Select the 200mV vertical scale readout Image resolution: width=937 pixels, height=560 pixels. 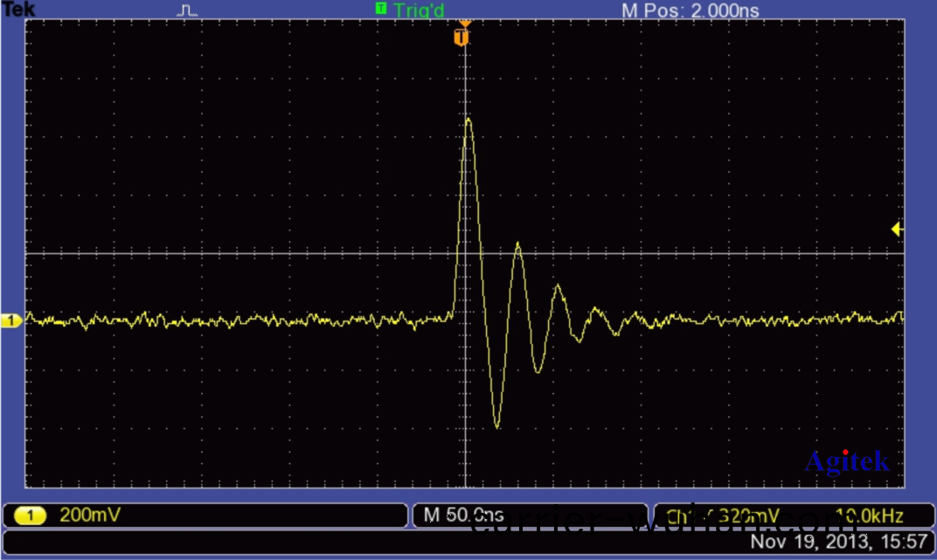(x=90, y=515)
